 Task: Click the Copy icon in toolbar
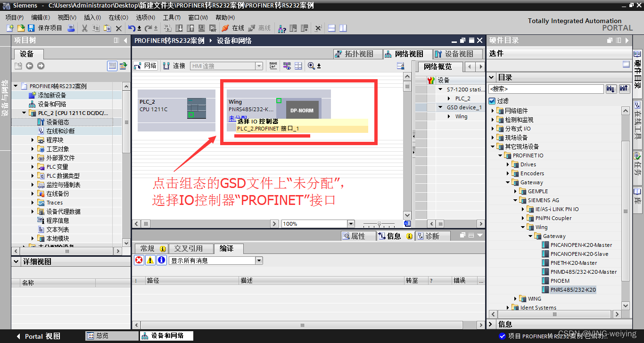[x=96, y=28]
